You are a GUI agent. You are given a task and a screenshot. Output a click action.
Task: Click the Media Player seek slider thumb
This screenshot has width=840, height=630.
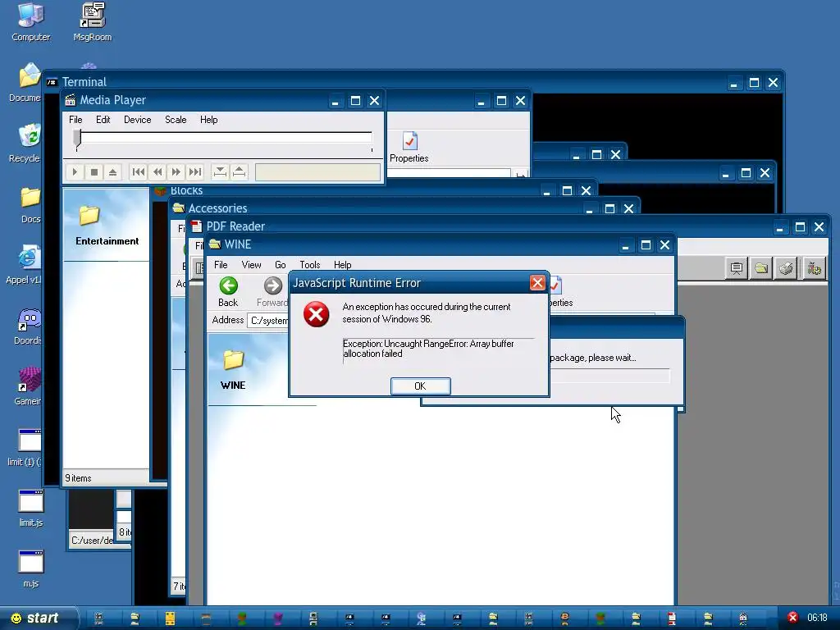(78, 138)
